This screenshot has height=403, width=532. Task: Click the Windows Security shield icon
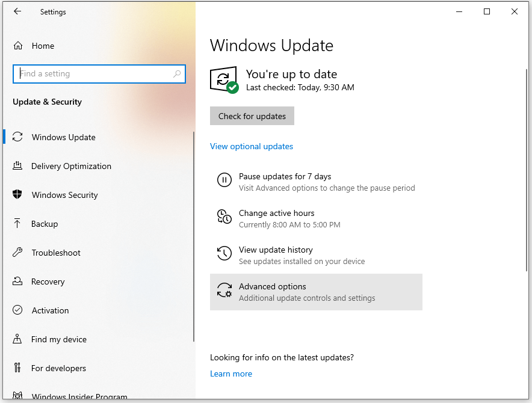17,194
